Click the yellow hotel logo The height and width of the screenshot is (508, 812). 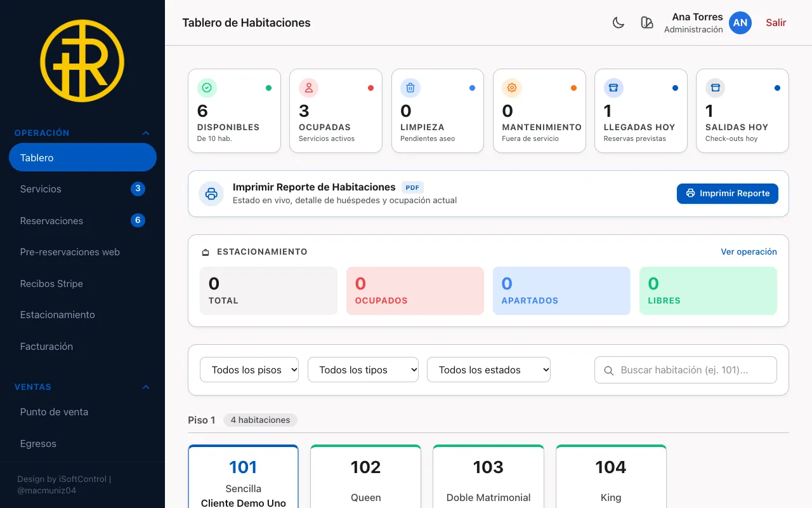click(x=82, y=61)
